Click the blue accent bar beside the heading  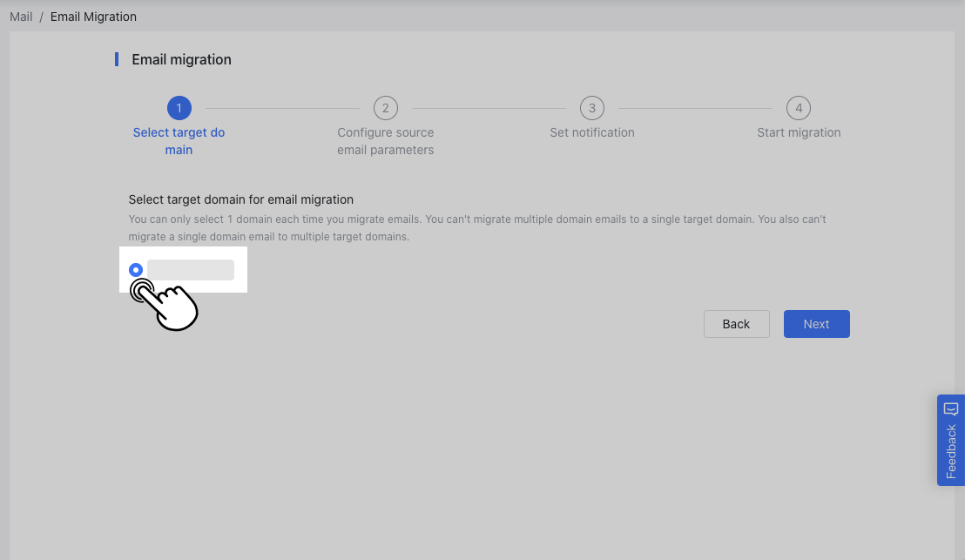116,58
